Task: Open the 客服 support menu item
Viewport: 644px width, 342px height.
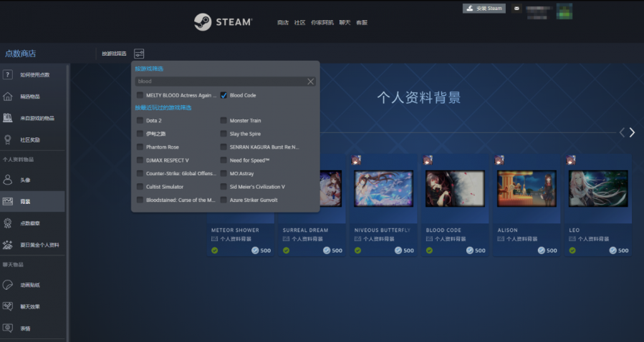Action: [x=362, y=23]
